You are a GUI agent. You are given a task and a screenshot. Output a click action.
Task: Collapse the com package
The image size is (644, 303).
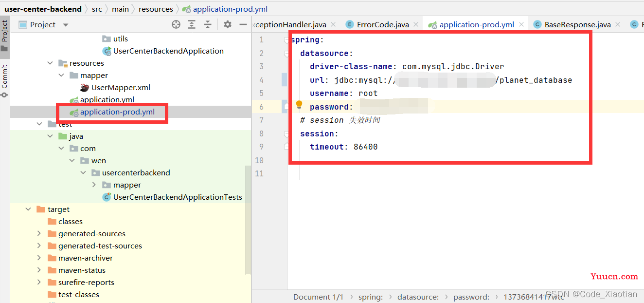(x=61, y=149)
